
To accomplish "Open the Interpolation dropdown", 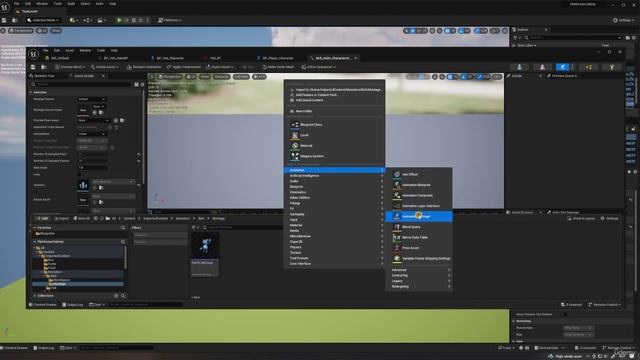I will click(92, 134).
